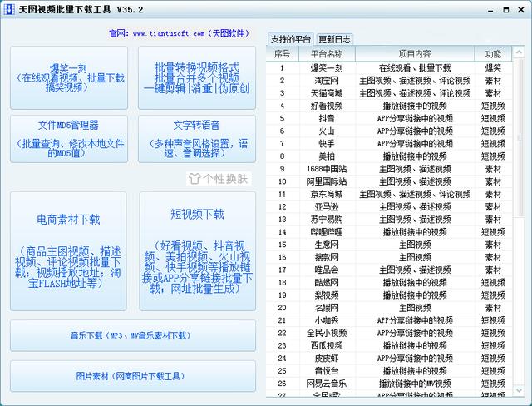Select the 苏宁易购 row
The height and width of the screenshot is (406, 532).
pyautogui.click(x=389, y=220)
